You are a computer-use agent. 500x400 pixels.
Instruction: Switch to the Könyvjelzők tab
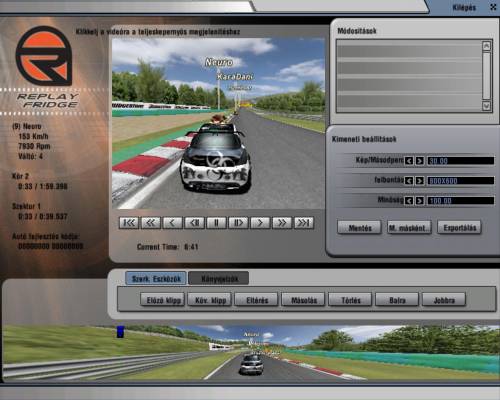219,279
